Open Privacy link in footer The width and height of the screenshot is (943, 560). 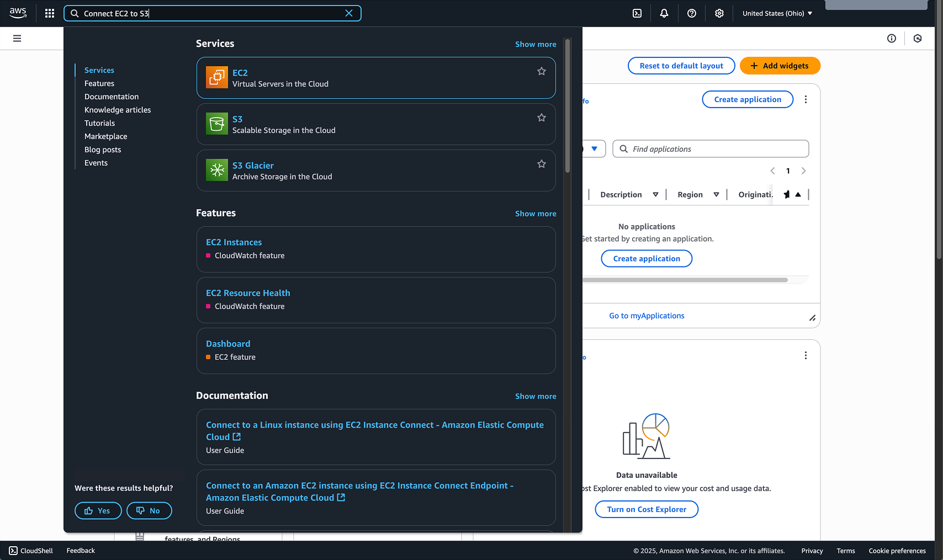pos(812,551)
